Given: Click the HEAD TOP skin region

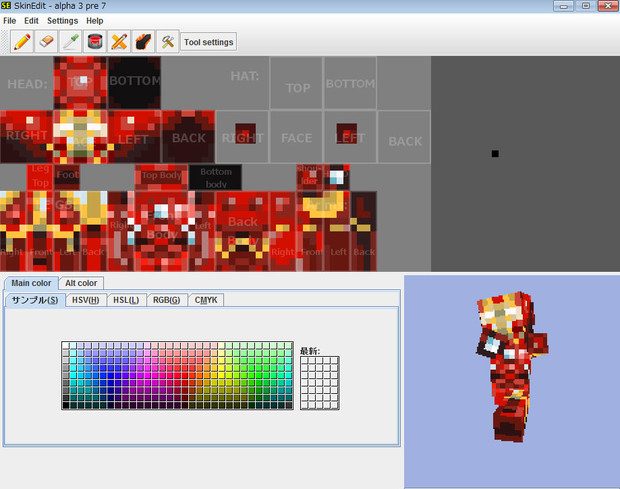Looking at the screenshot, I should tap(80, 82).
